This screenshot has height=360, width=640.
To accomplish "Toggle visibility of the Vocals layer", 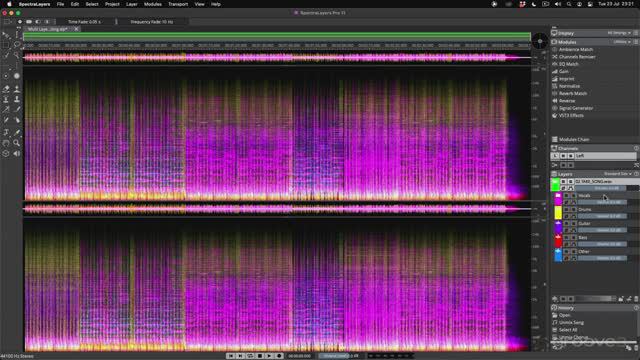I will (x=566, y=196).
